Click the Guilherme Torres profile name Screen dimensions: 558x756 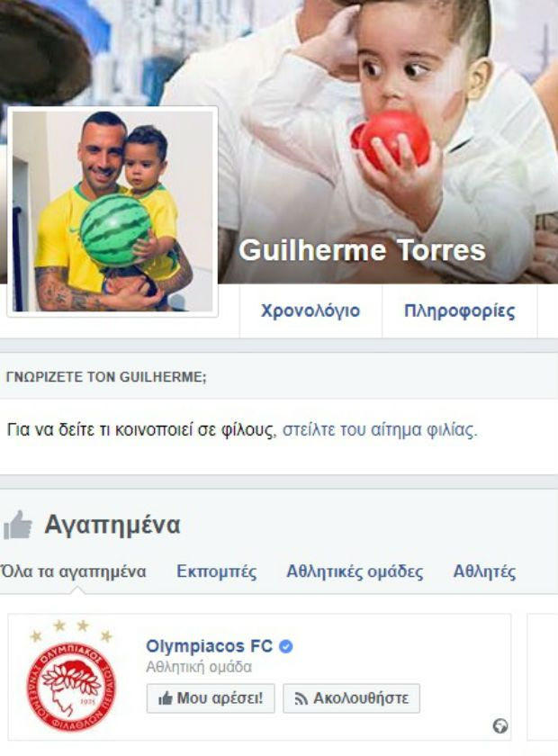pos(362,250)
